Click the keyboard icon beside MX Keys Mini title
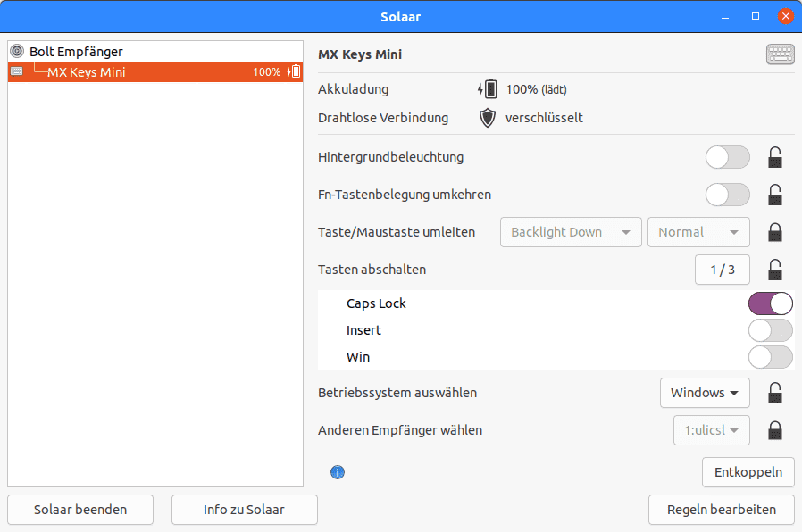 [780, 54]
